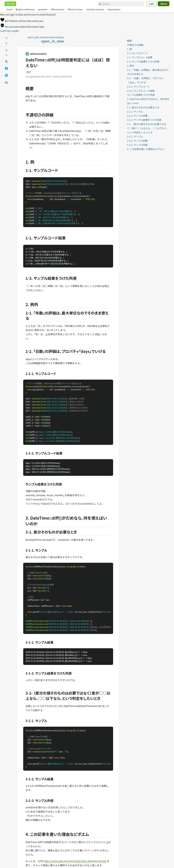Viewport: 174px width, 868px height.
Task: Jump to 1. 例 in the table of contents
Action: pyautogui.click(x=129, y=49)
